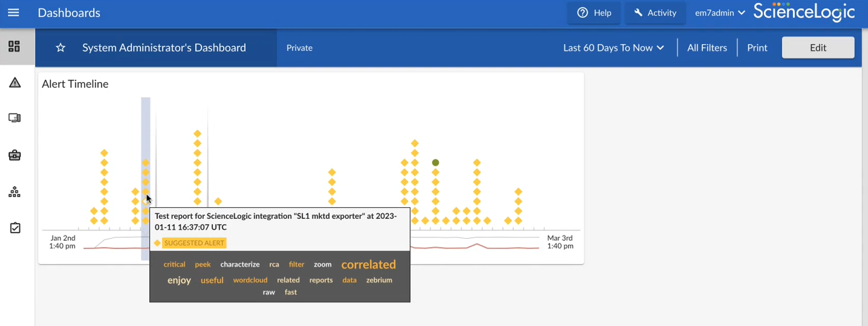Open the hierarchy tree sidebar icon
The height and width of the screenshot is (326, 868).
[x=15, y=192]
